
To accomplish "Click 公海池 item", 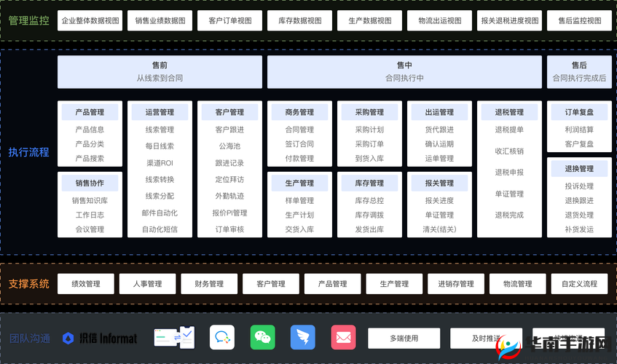I will (x=229, y=146).
